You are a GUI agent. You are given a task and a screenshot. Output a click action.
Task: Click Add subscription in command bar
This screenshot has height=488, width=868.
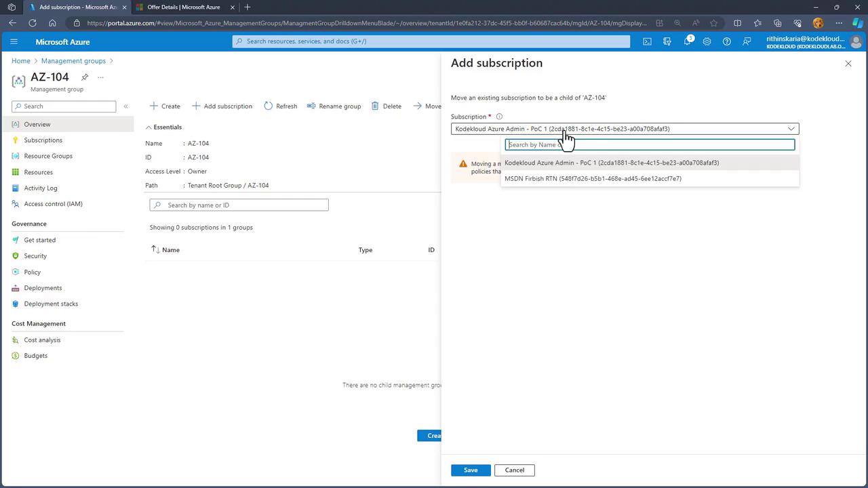point(222,106)
